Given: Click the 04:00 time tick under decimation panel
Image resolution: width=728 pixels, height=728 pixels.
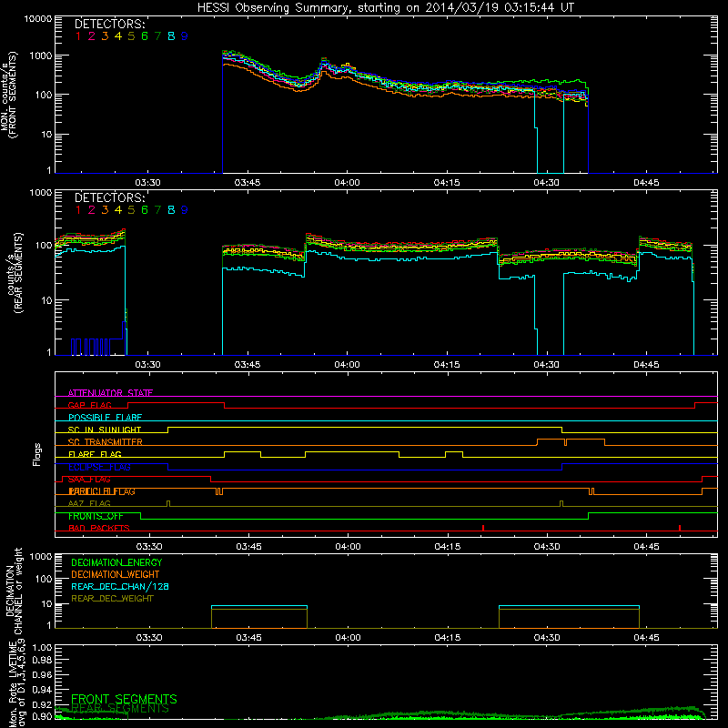Looking at the screenshot, I should click(348, 638).
